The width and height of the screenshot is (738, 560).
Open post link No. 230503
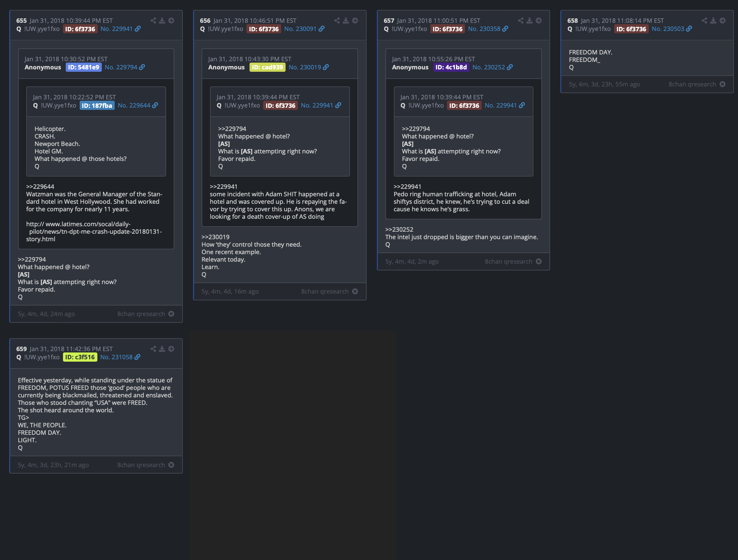click(672, 29)
